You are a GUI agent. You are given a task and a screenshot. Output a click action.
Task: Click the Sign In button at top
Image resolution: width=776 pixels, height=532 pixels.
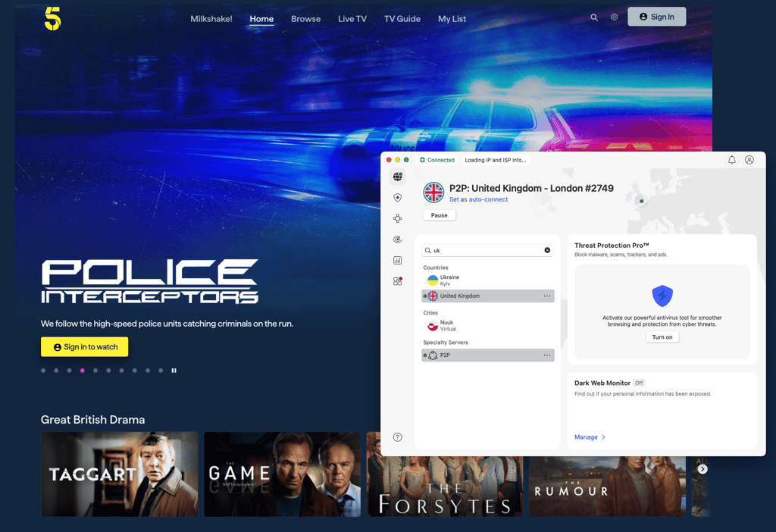pyautogui.click(x=657, y=17)
